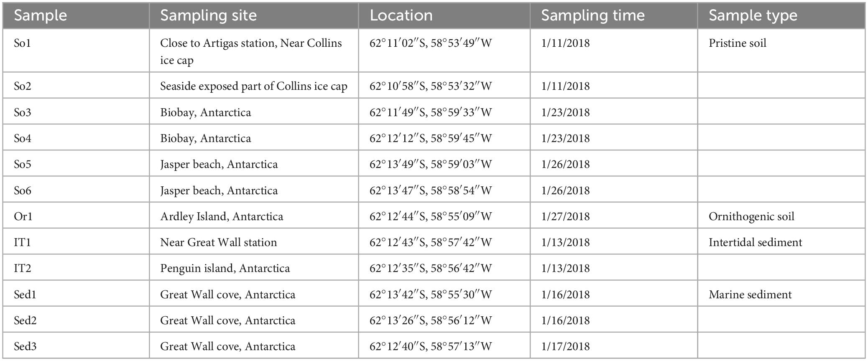Click the Sampling site column header

tap(254, 16)
